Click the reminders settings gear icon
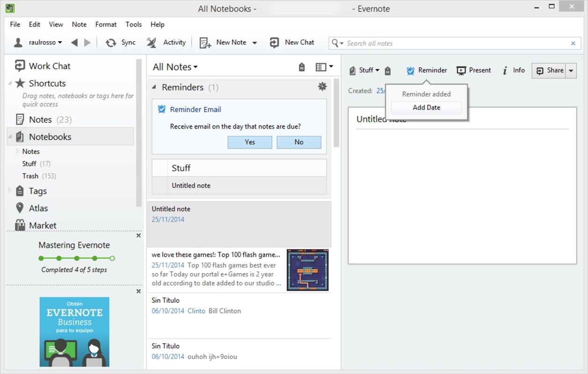Image resolution: width=588 pixels, height=374 pixels. 322,86
